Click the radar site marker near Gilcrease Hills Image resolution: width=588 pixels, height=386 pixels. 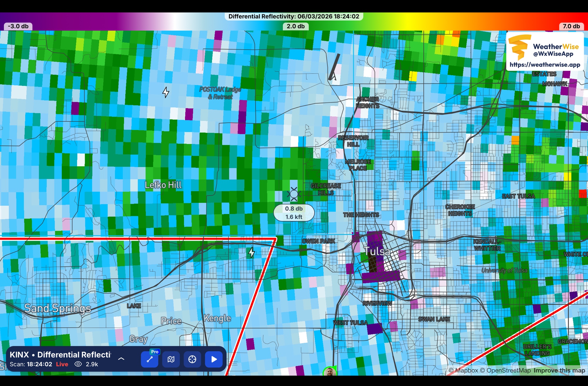294,194
